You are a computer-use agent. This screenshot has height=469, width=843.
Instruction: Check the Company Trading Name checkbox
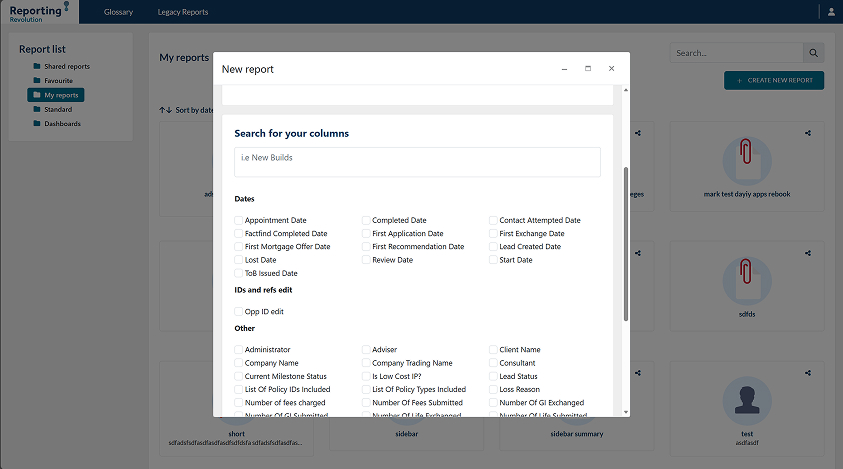coord(366,363)
